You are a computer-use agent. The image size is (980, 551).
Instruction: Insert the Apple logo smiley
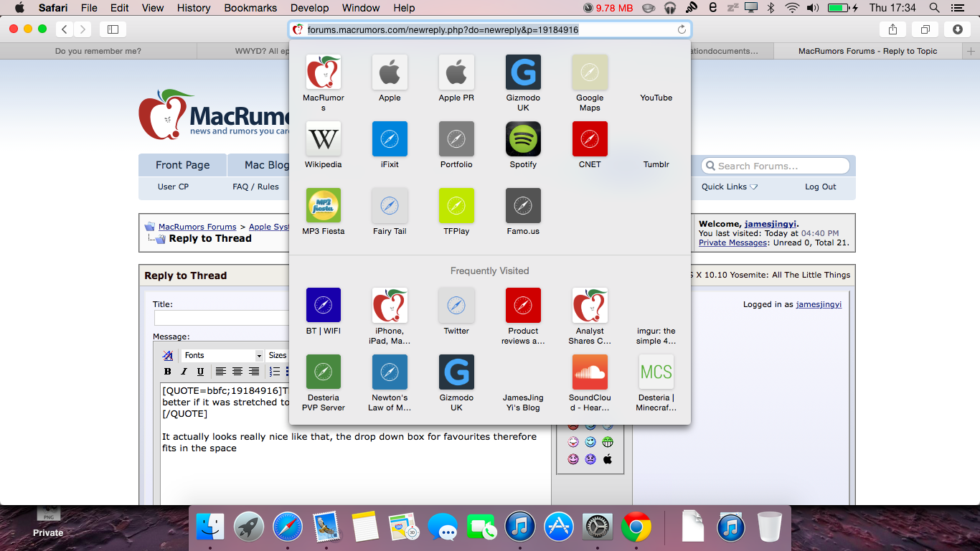[608, 459]
